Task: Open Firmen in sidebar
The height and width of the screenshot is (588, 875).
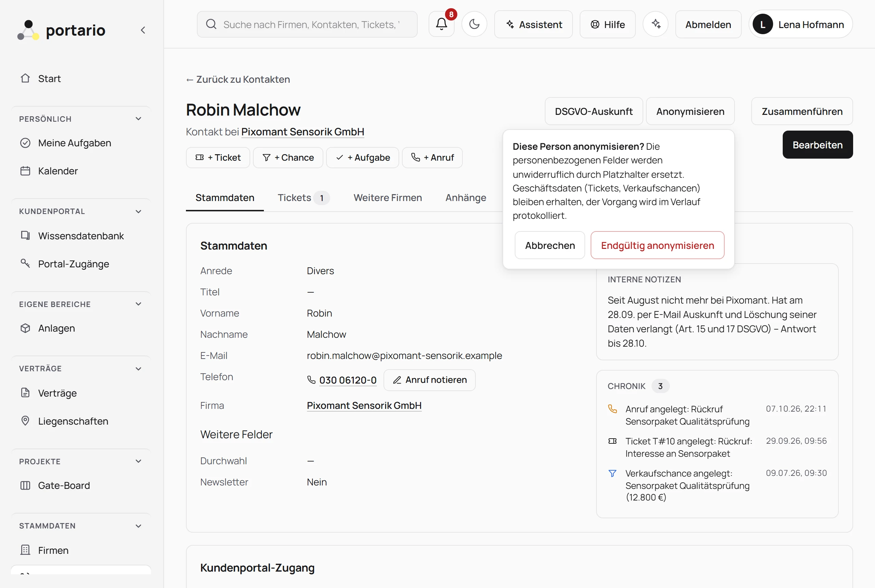Action: pyautogui.click(x=81, y=550)
